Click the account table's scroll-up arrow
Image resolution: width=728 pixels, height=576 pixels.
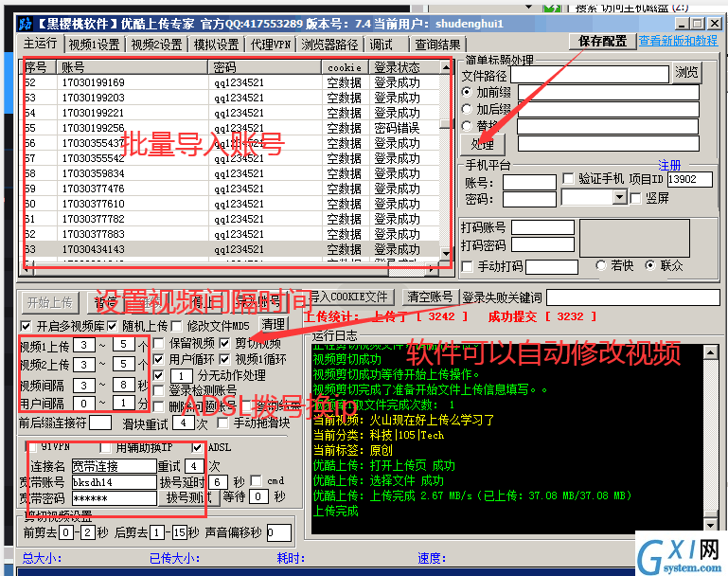tap(446, 68)
